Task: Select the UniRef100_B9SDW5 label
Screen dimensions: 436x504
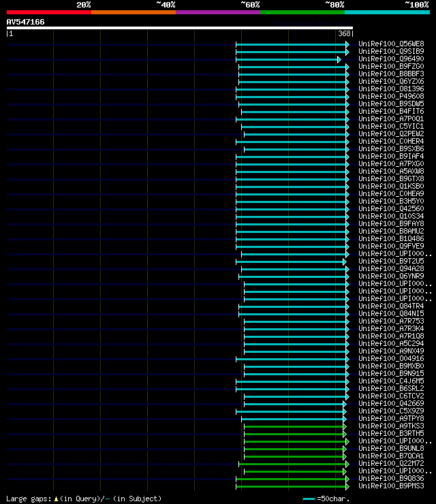Action: 391,104
